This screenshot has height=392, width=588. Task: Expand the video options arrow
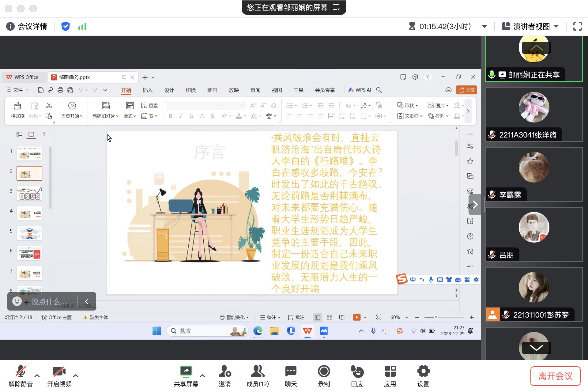pos(76,376)
